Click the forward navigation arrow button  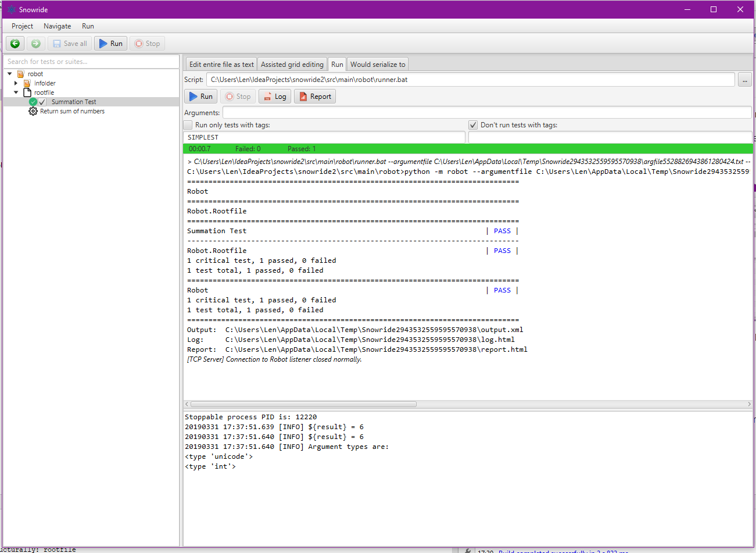coord(35,44)
